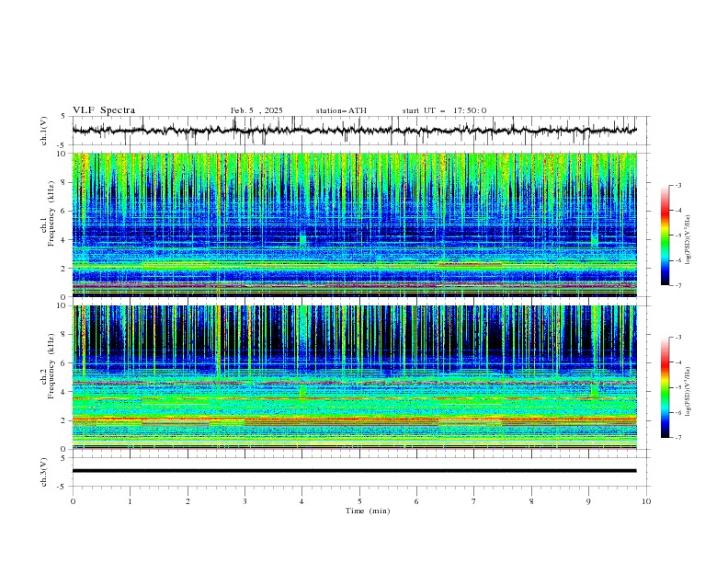Screen dimensions: 728x563
Task: Click the 'Time (min)' axis label
Action: [x=368, y=511]
